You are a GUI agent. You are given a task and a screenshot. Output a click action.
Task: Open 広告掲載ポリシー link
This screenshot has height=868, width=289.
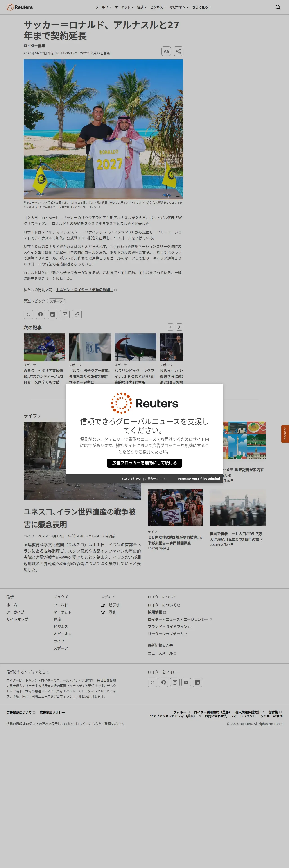tap(52, 712)
